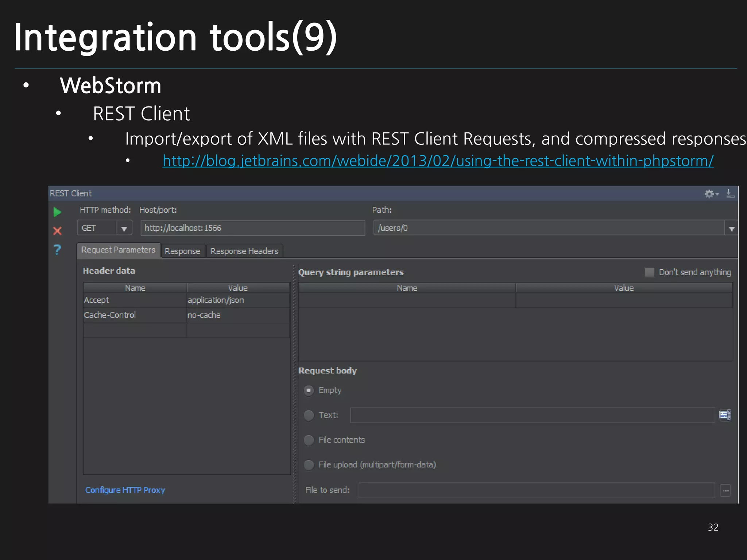Image resolution: width=747 pixels, height=560 pixels.
Task: Click the Host/port input field
Action: [x=253, y=228]
